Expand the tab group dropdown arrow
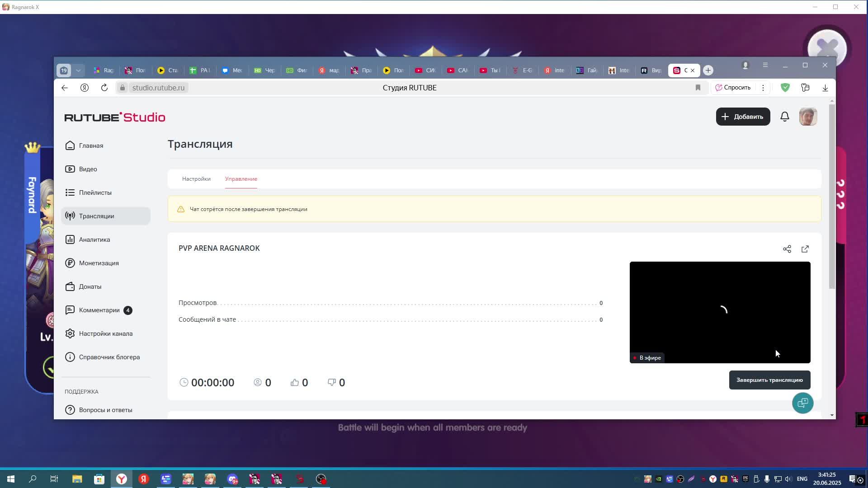The height and width of the screenshot is (488, 868). click(78, 70)
